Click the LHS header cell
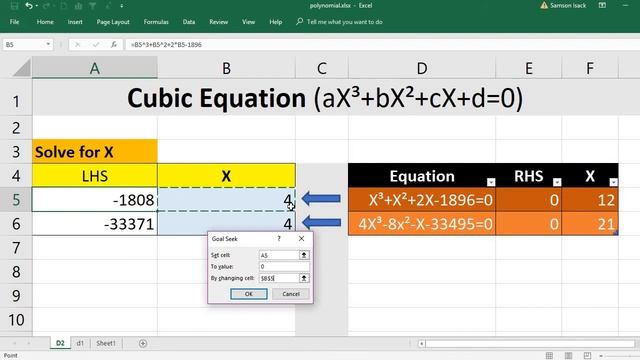The width and height of the screenshot is (640, 360). (95, 176)
